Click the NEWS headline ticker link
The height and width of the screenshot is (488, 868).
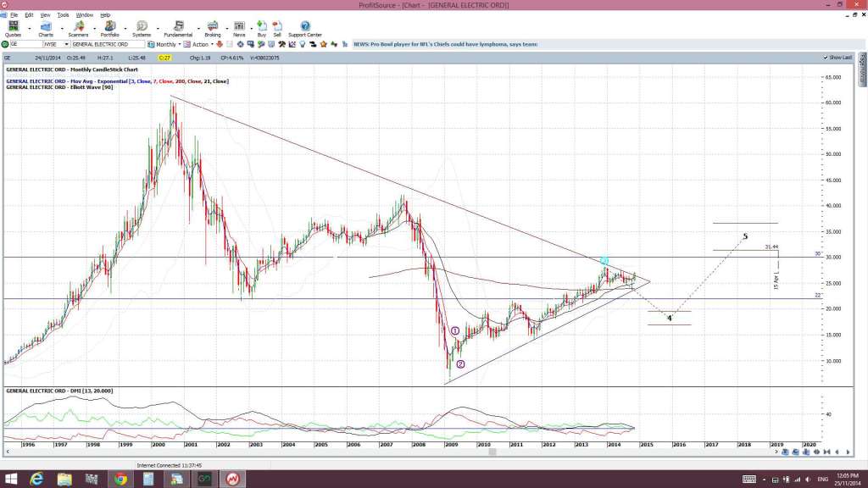[x=446, y=44]
